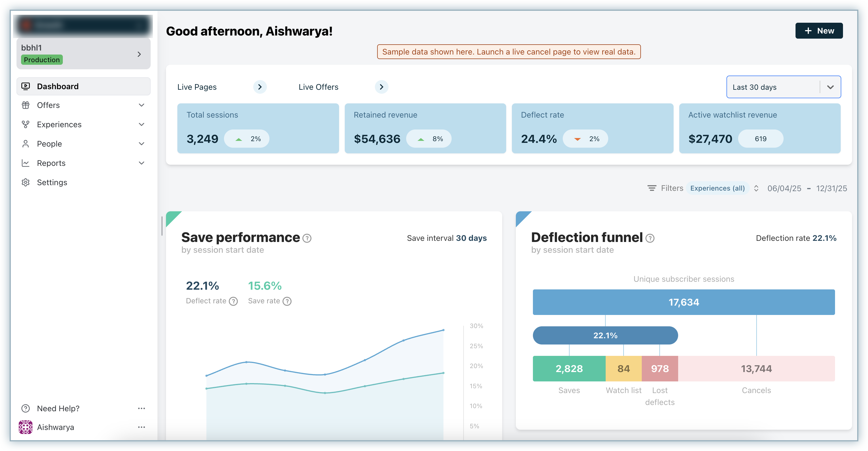
Task: Expand the People menu chevron
Action: [142, 144]
